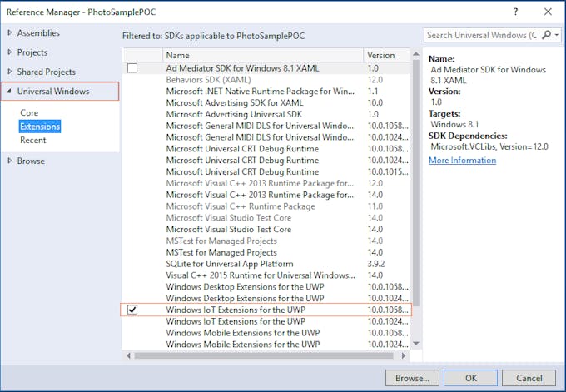Select Microsoft .NET Native Runtime Package row

(266, 91)
